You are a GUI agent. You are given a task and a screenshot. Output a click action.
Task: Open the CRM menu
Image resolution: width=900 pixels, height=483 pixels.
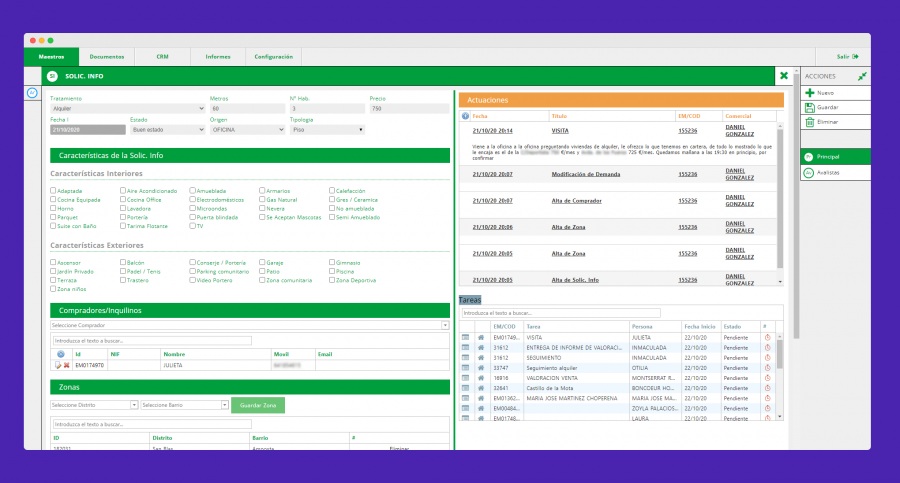(x=162, y=57)
